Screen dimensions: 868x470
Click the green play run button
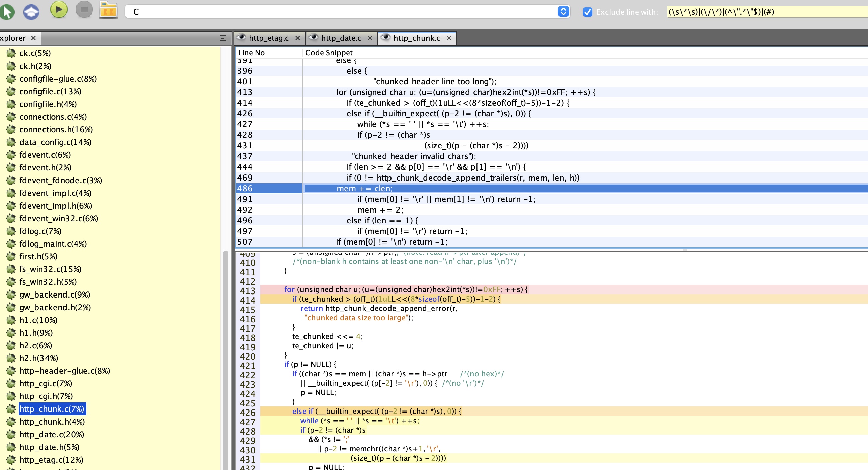[59, 10]
